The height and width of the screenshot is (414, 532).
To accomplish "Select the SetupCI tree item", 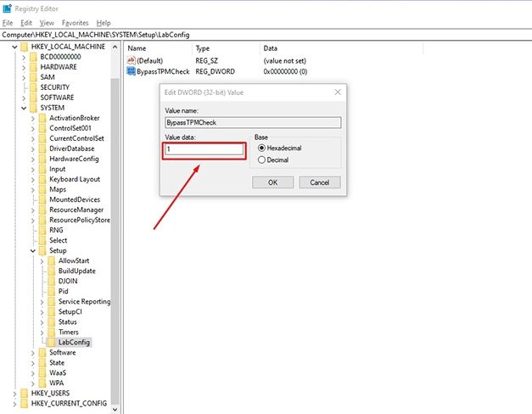I will click(70, 311).
